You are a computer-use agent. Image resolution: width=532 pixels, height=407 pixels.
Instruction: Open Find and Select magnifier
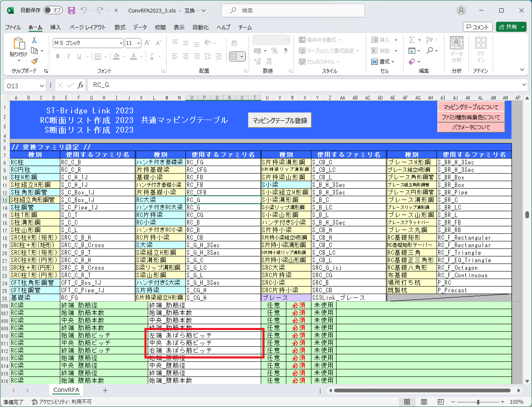pyautogui.click(x=430, y=51)
